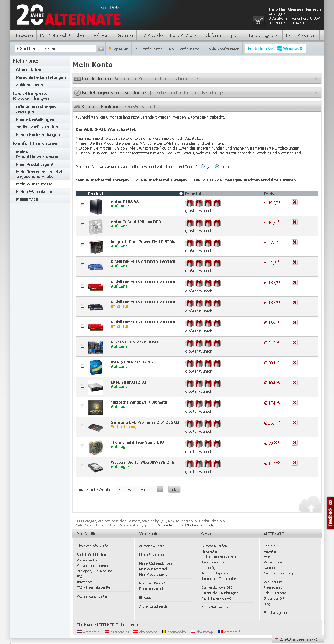The height and width of the screenshot is (644, 334).
Task: Open the Gaming menu
Action: pyautogui.click(x=125, y=36)
